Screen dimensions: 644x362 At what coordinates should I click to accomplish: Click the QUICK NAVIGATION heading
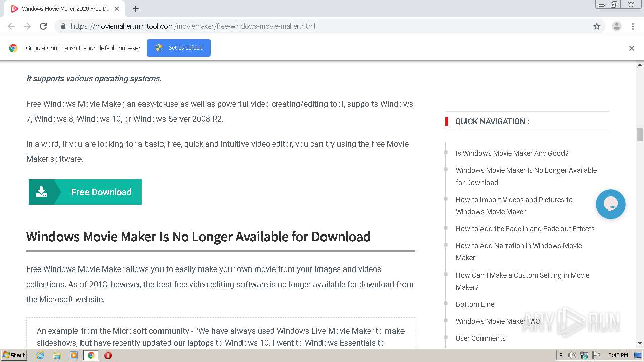point(492,121)
